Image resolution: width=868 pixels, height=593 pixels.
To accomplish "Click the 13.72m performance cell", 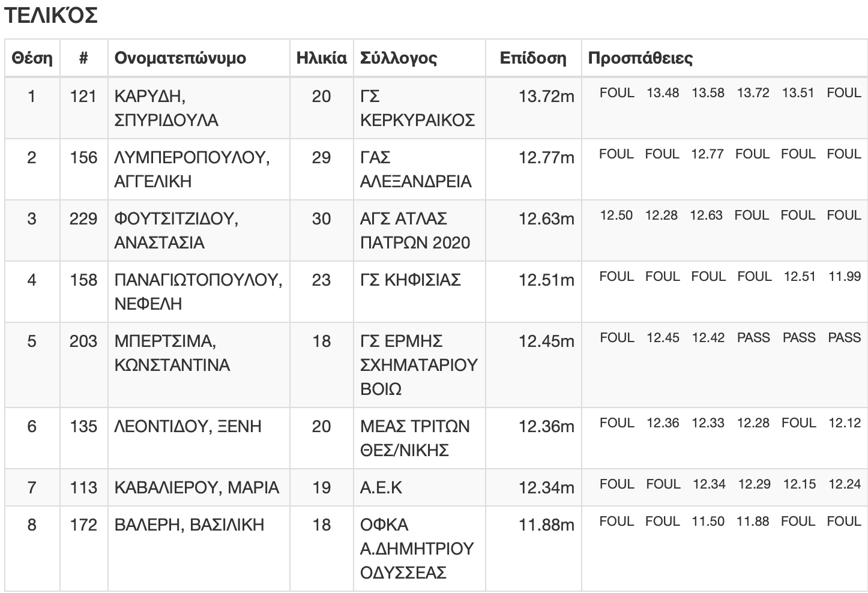I will 546,97.
